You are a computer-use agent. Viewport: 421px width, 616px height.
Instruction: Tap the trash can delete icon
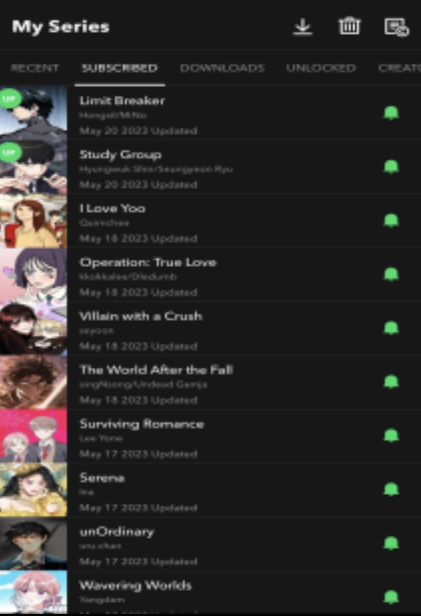coord(350,26)
